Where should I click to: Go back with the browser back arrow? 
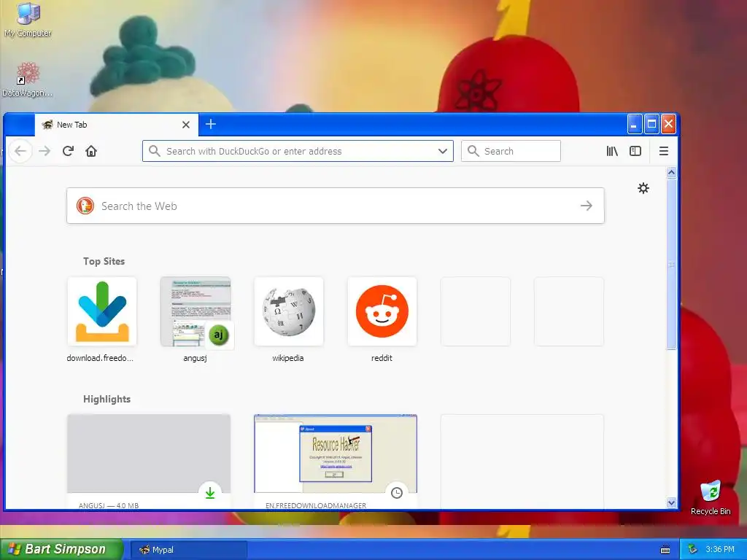click(20, 151)
